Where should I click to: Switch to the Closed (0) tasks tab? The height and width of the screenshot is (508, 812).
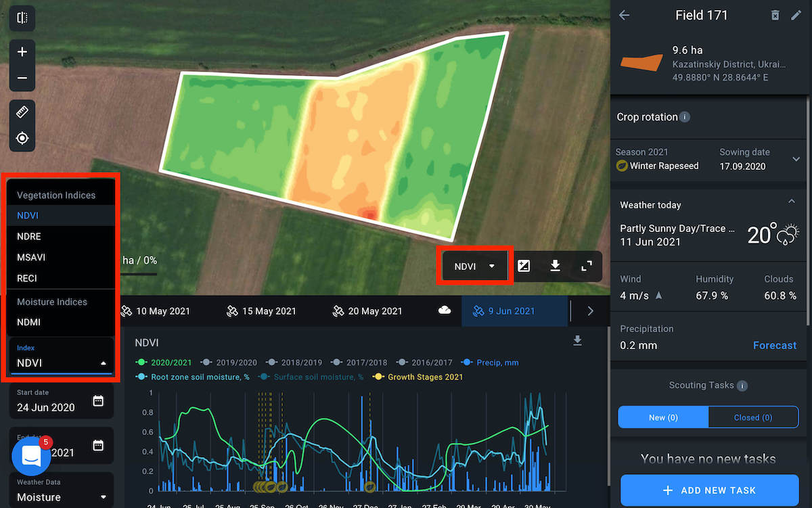[x=752, y=417]
